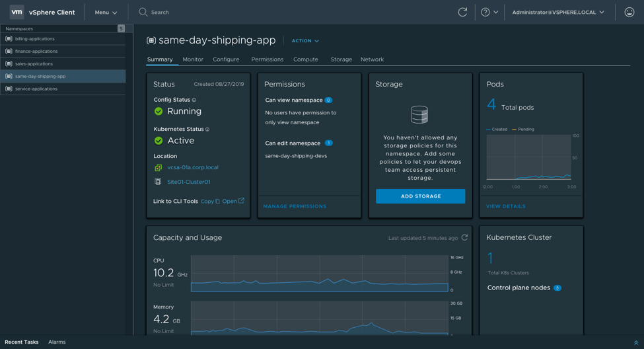Click the ADD STORAGE button
Image resolution: width=644 pixels, height=349 pixels.
(420, 196)
